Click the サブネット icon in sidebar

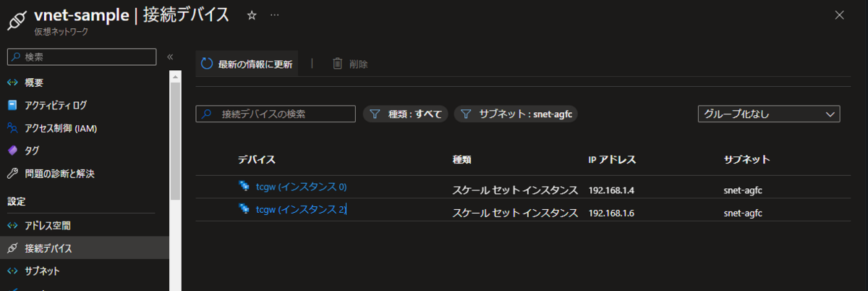[x=12, y=271]
